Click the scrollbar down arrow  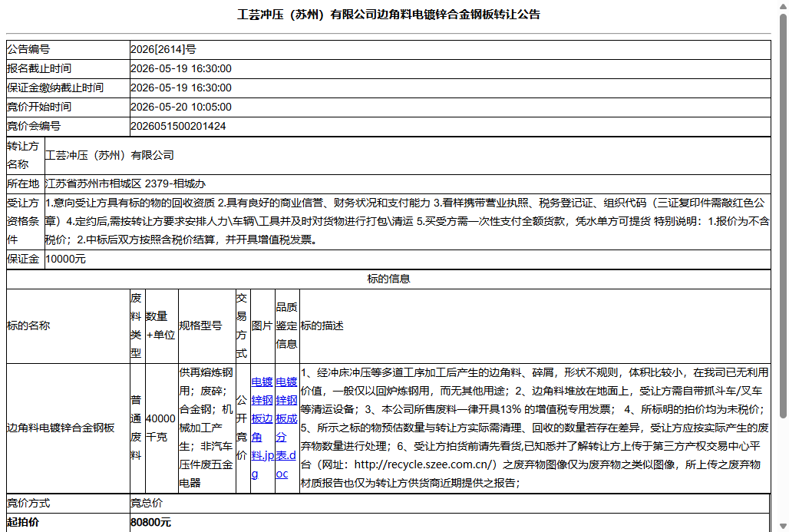coord(783,526)
